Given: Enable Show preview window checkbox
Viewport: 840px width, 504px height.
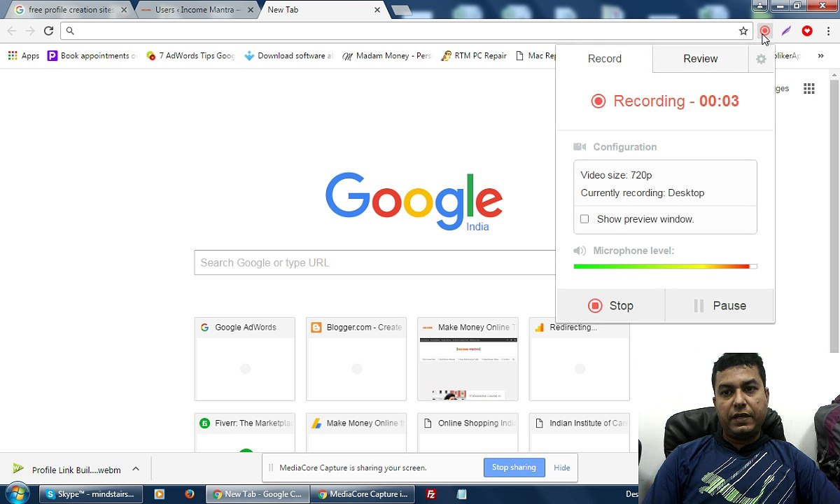Looking at the screenshot, I should (x=584, y=219).
